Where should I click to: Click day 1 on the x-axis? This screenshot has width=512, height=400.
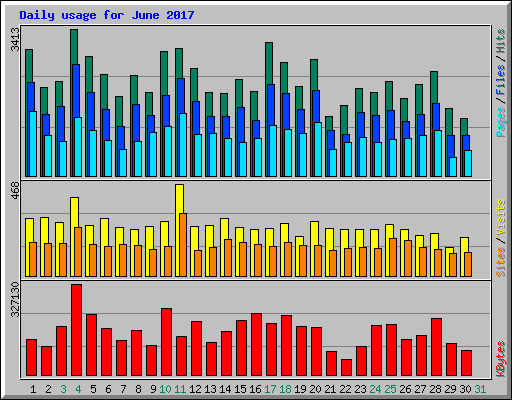(x=33, y=389)
